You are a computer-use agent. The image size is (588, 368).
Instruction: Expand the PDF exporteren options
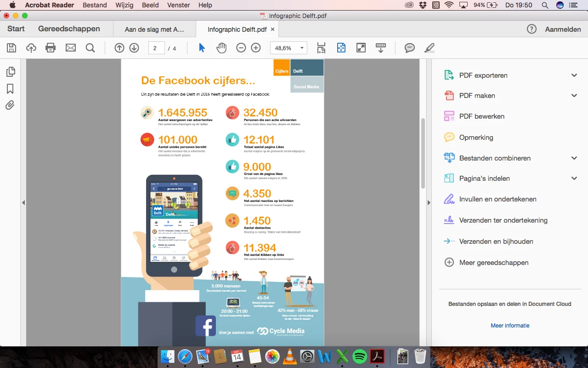point(574,75)
